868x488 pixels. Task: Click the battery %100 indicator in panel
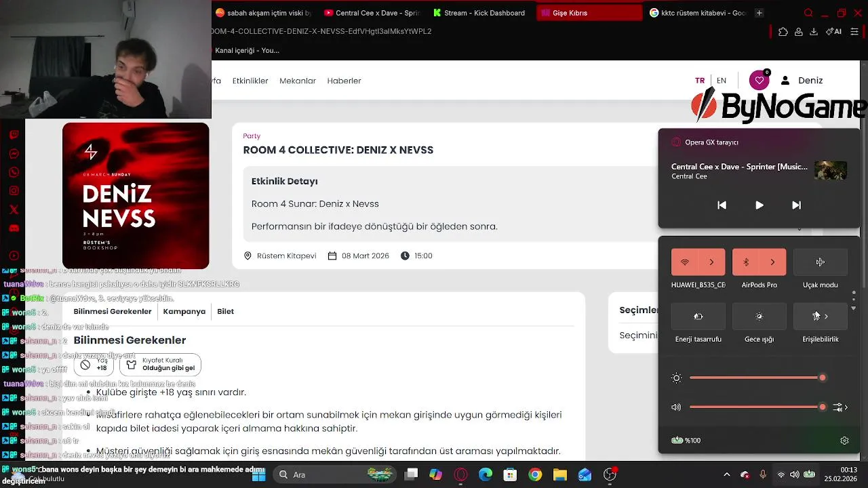coord(686,441)
